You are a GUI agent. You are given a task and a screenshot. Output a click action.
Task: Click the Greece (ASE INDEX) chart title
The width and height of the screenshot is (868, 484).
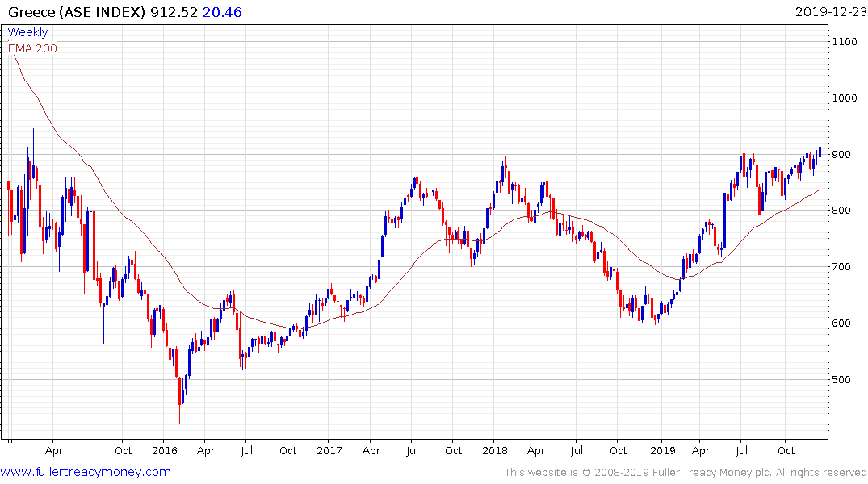click(77, 12)
